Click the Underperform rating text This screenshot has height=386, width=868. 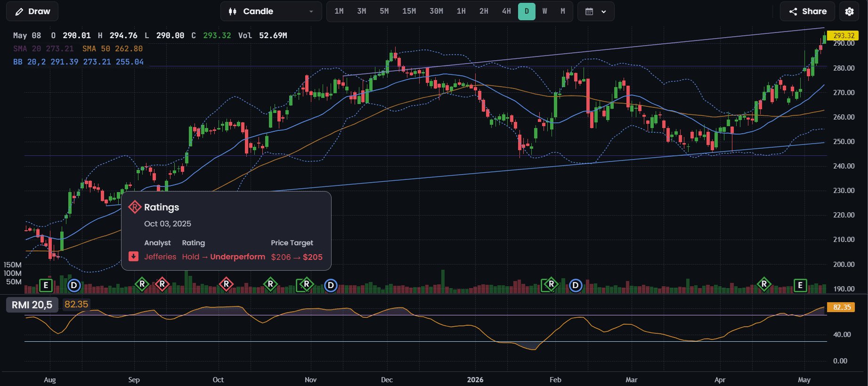pyautogui.click(x=237, y=257)
